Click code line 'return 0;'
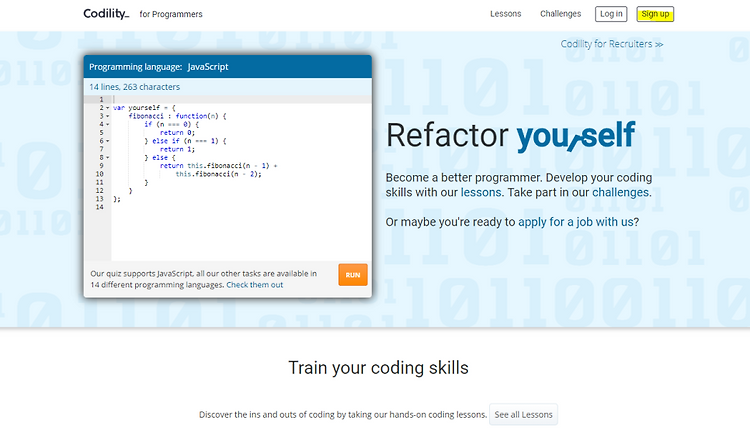Screen dimensions: 750x430 click(x=177, y=133)
